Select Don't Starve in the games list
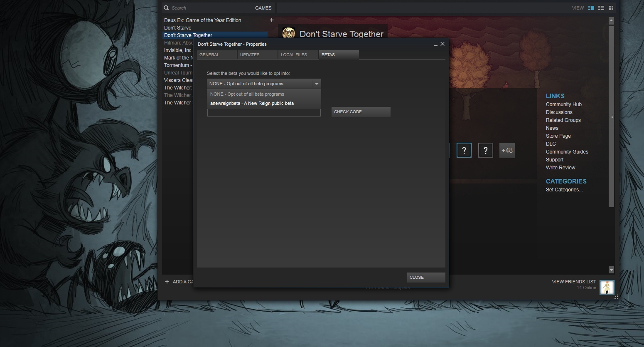 point(177,28)
